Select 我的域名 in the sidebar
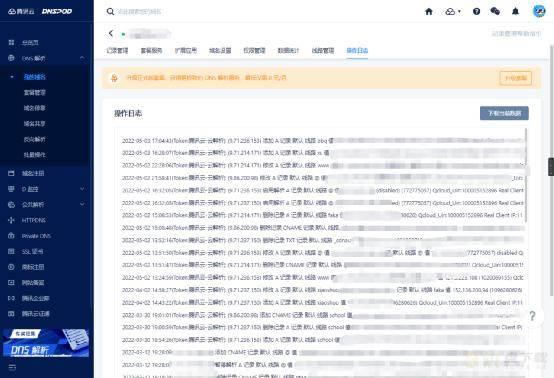This screenshot has width=554, height=378. 35,77
